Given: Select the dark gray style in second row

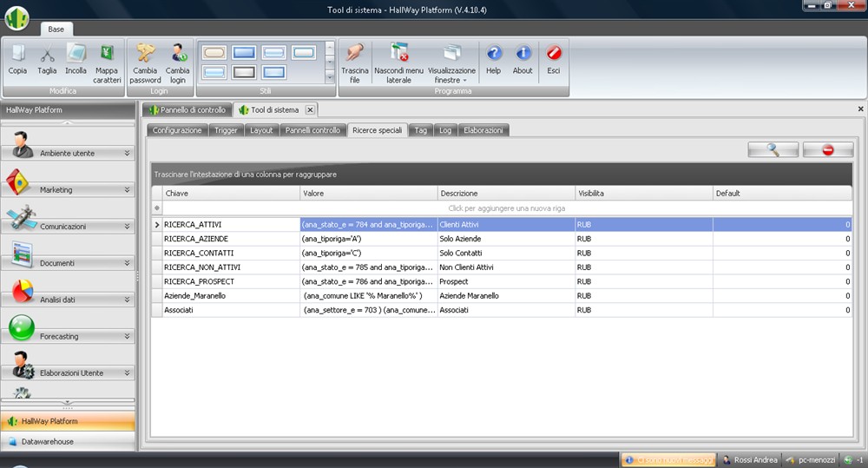Looking at the screenshot, I should click(244, 72).
